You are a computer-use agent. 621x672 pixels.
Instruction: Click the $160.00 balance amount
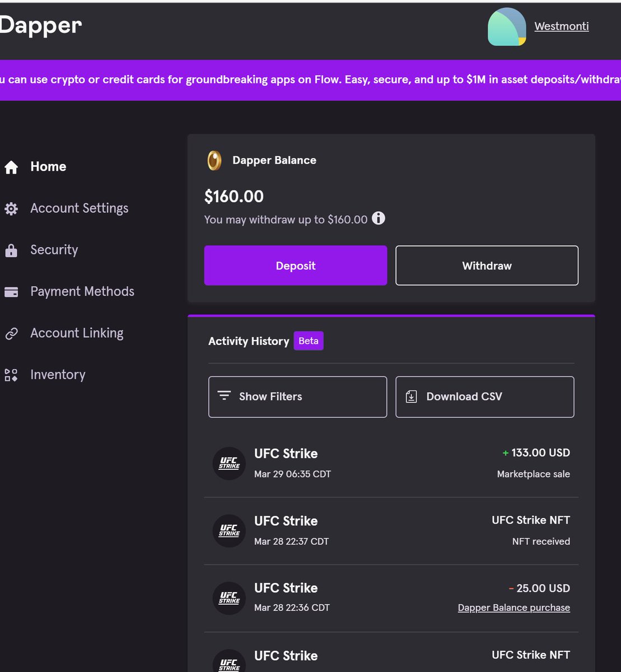(x=234, y=197)
